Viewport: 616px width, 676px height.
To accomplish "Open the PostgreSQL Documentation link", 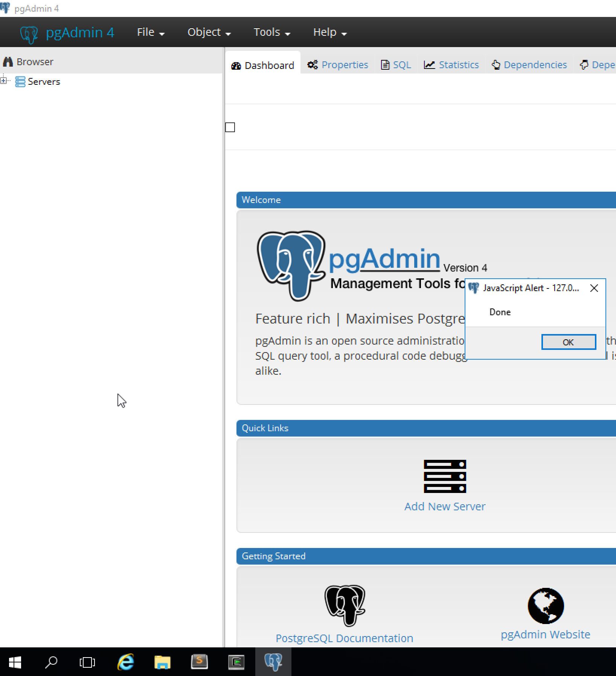I will 345,638.
